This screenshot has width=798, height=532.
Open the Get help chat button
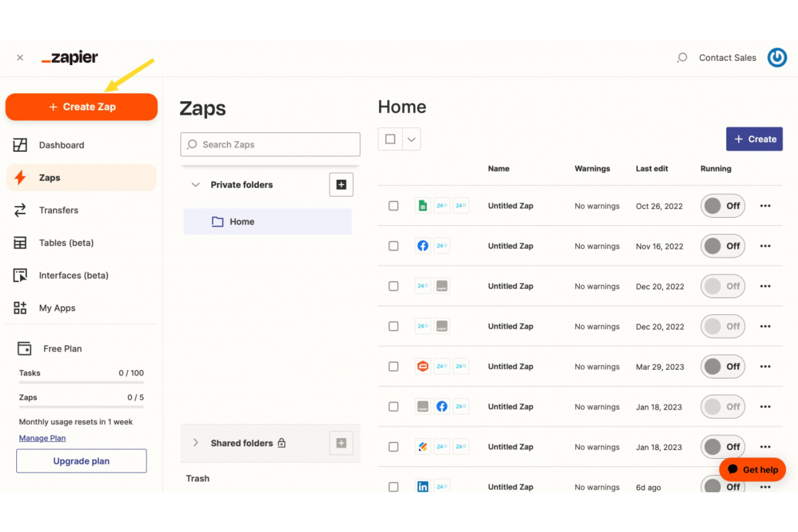click(752, 469)
